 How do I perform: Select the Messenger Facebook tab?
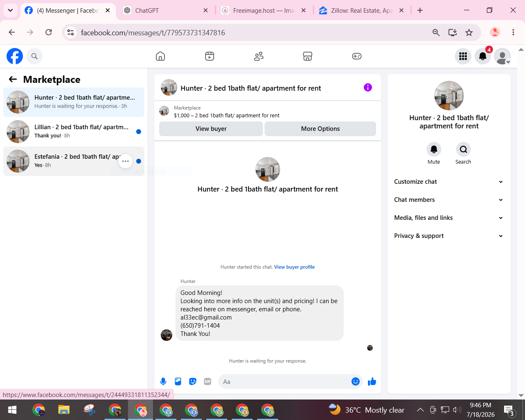[68, 10]
